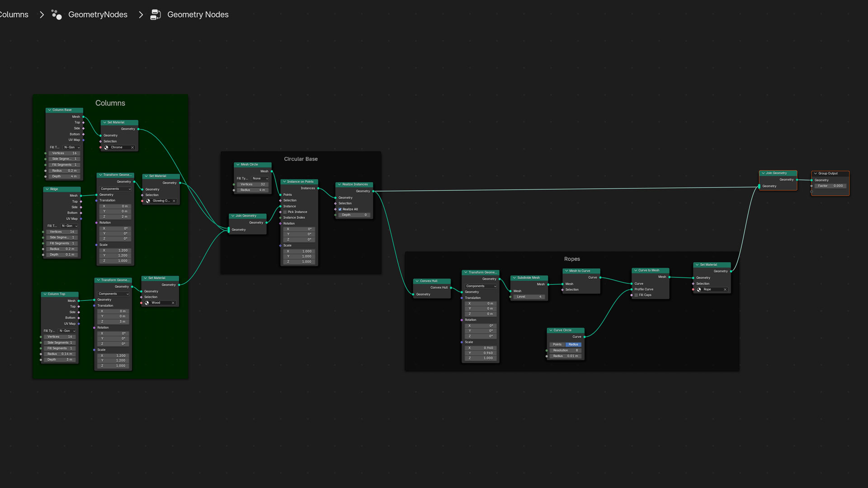Click the Group Output Factor slider
Viewport: 868px width, 488px height.
pyautogui.click(x=830, y=186)
